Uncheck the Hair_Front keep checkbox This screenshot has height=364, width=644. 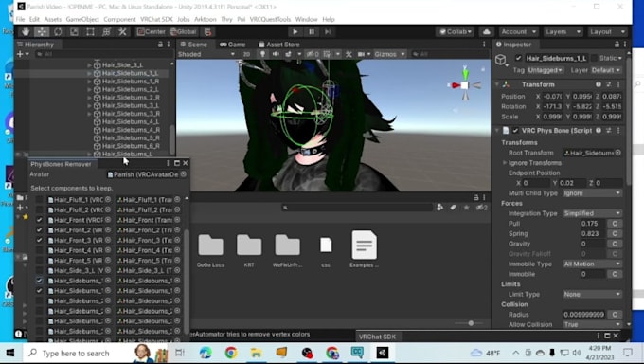pos(39,220)
